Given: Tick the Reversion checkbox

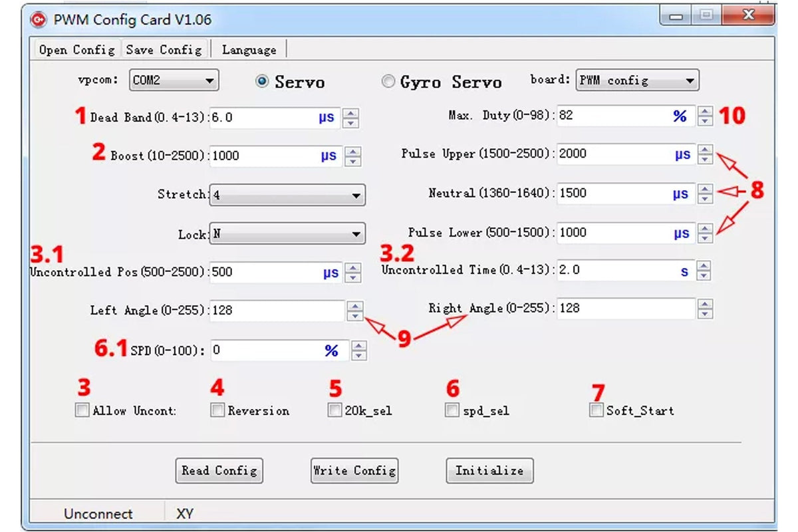Looking at the screenshot, I should pos(217,410).
